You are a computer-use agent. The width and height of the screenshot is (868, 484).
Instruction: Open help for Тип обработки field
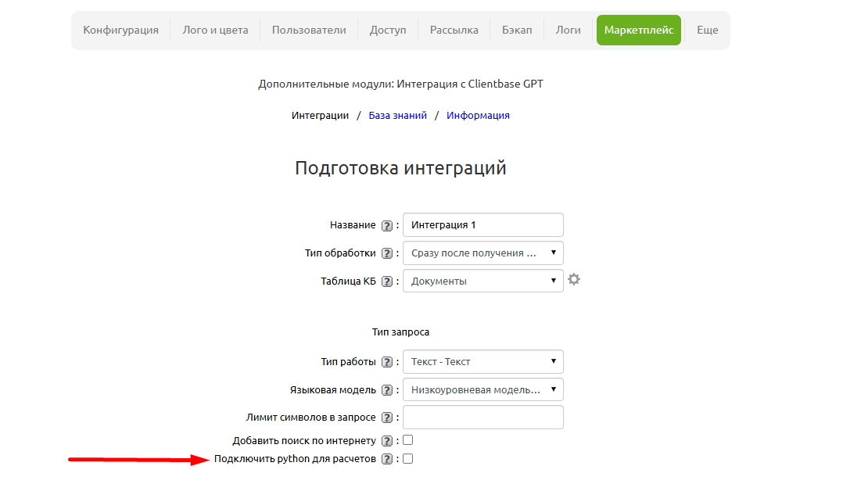click(389, 253)
